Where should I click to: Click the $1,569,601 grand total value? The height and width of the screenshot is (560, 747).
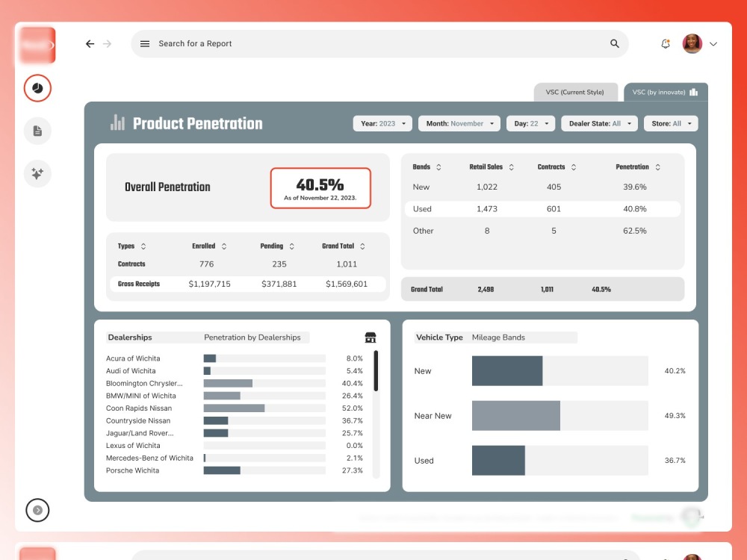(347, 284)
